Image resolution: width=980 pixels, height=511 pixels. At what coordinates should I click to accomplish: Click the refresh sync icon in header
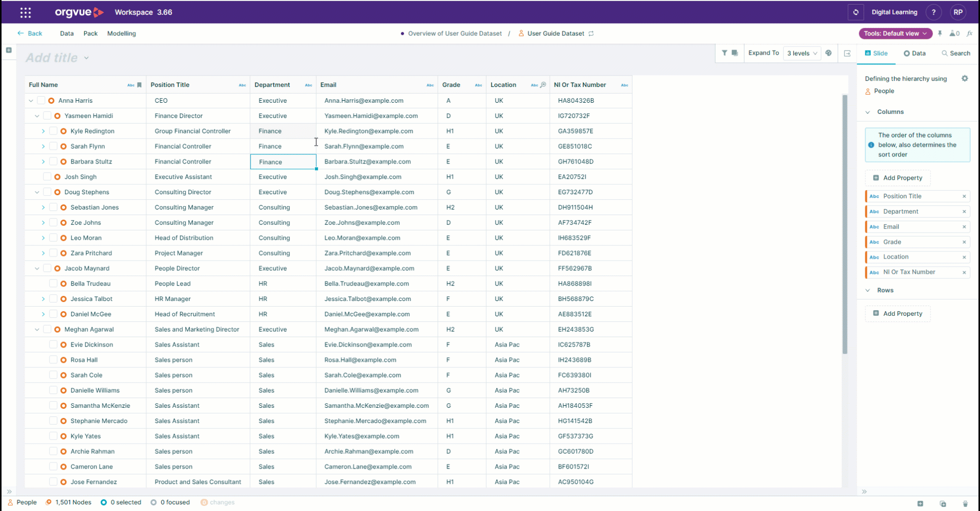856,12
